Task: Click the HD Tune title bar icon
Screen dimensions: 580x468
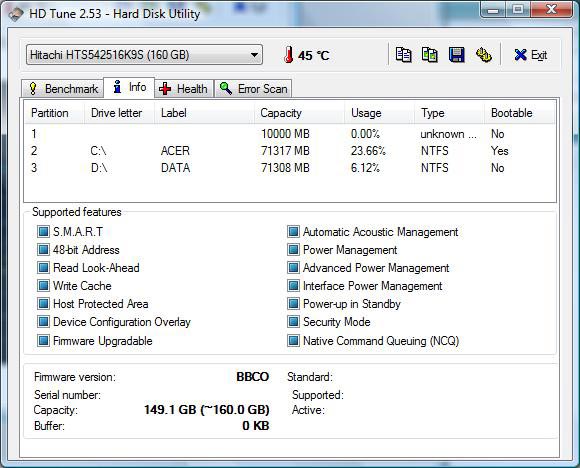Action: tap(16, 14)
